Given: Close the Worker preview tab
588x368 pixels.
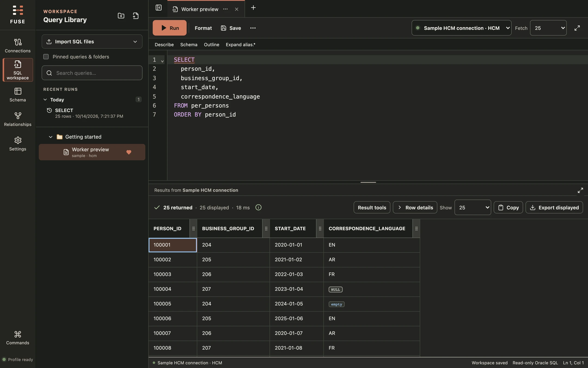Looking at the screenshot, I should tap(237, 9).
